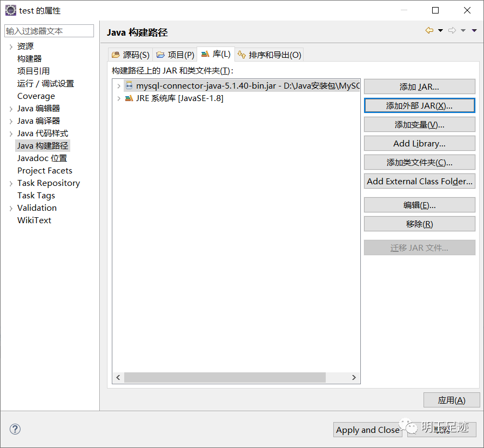Click the 添加 JAR... button
Image resolution: width=484 pixels, height=448 pixels.
pos(420,87)
